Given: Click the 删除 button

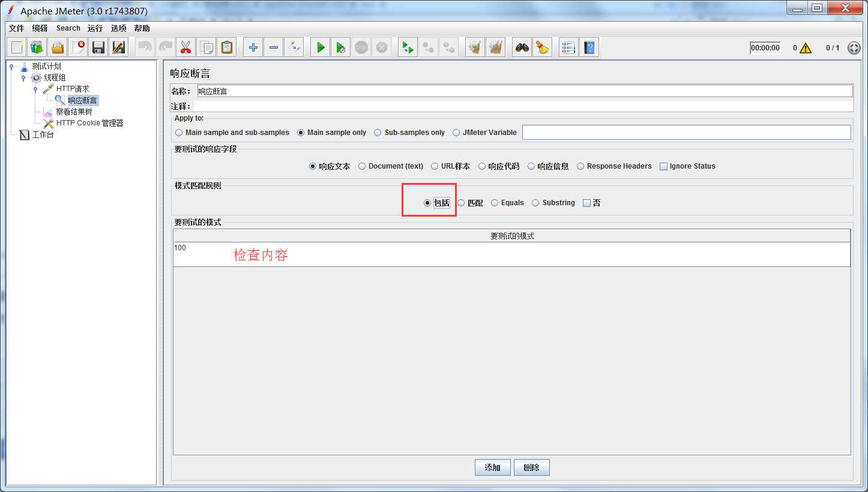Looking at the screenshot, I should (x=532, y=467).
